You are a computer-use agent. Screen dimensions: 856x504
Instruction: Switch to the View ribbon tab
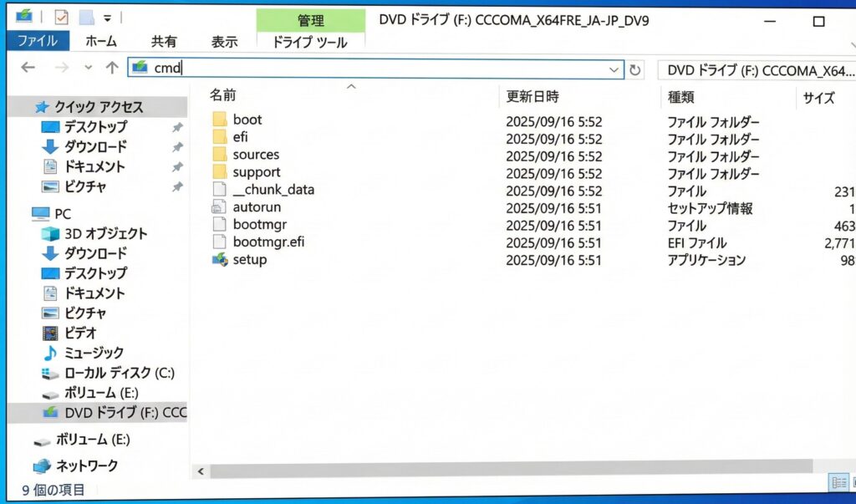(x=224, y=41)
